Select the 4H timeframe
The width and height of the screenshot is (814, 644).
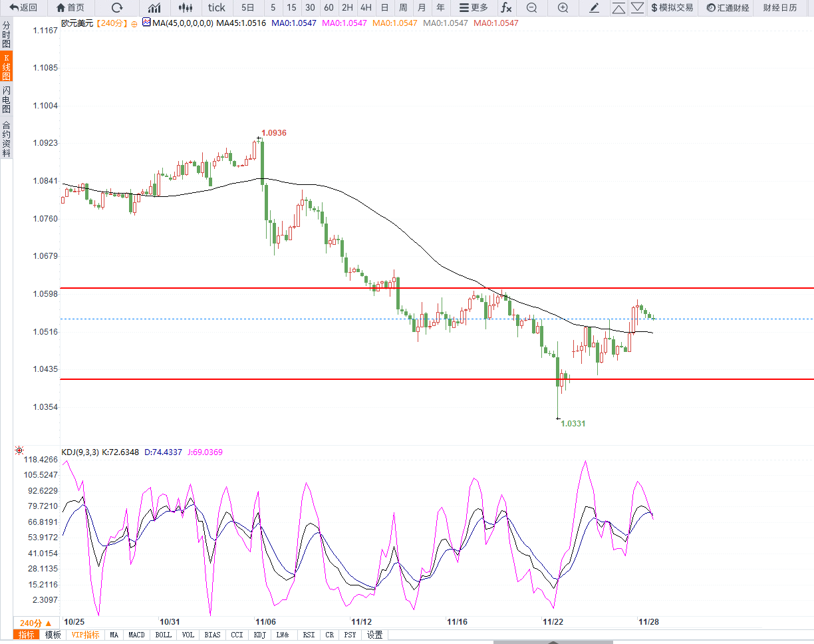(366, 8)
